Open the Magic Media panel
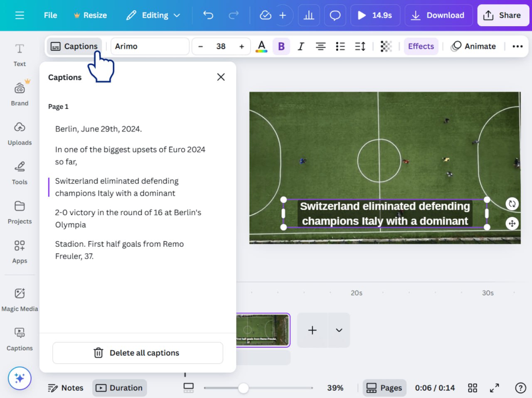Screen dimensions: 532x398 (x=19, y=298)
